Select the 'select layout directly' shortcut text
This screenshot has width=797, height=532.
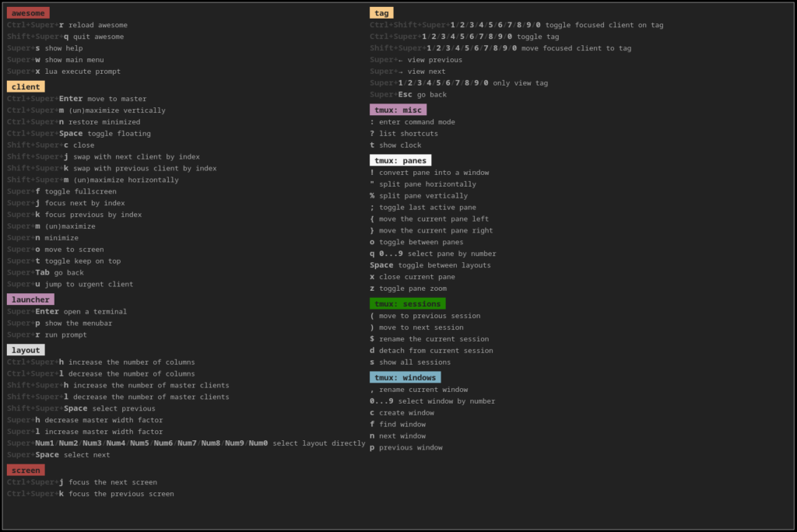[318, 443]
